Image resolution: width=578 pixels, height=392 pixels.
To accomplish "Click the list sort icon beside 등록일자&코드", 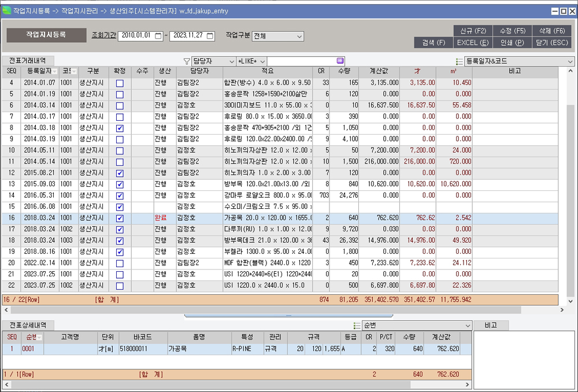I will coord(459,62).
